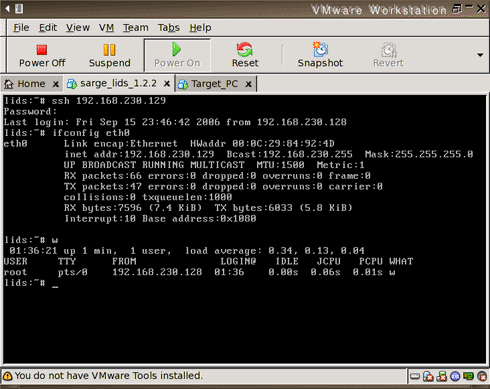Click the red Power Off icon

(42, 50)
